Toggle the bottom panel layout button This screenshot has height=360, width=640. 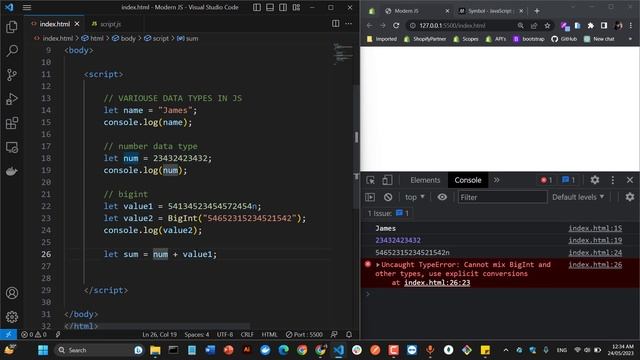[x=270, y=7]
